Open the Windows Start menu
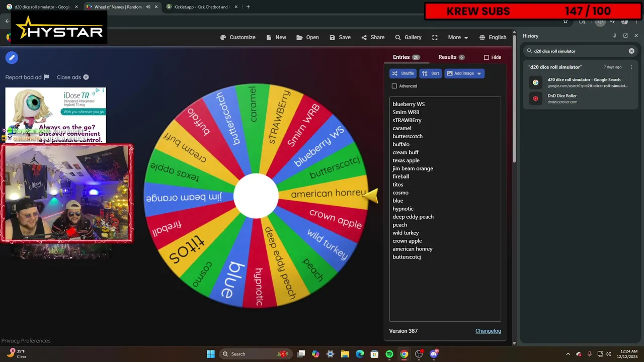This screenshot has width=644, height=362. [211, 354]
